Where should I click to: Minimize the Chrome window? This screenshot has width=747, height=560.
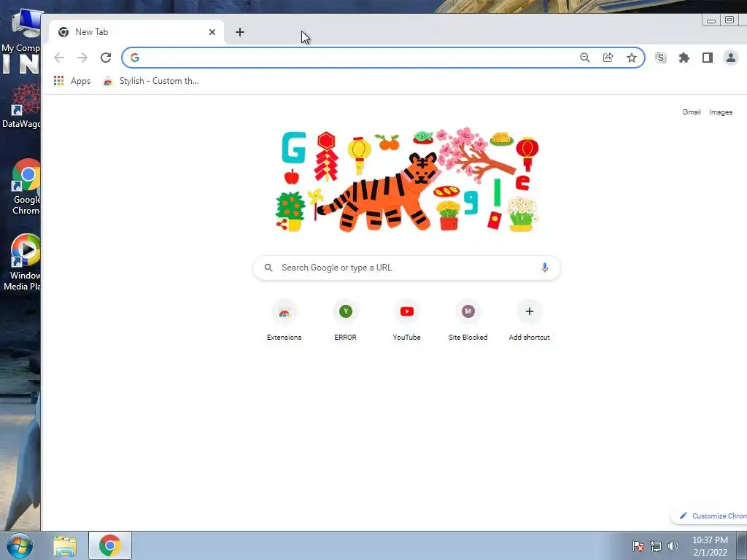click(711, 20)
